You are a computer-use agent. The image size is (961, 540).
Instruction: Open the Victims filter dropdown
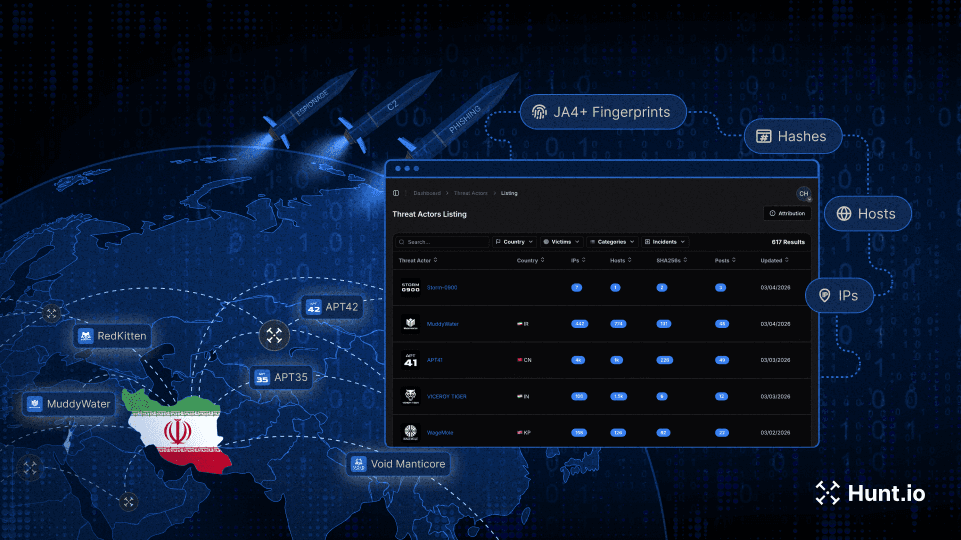coord(561,242)
